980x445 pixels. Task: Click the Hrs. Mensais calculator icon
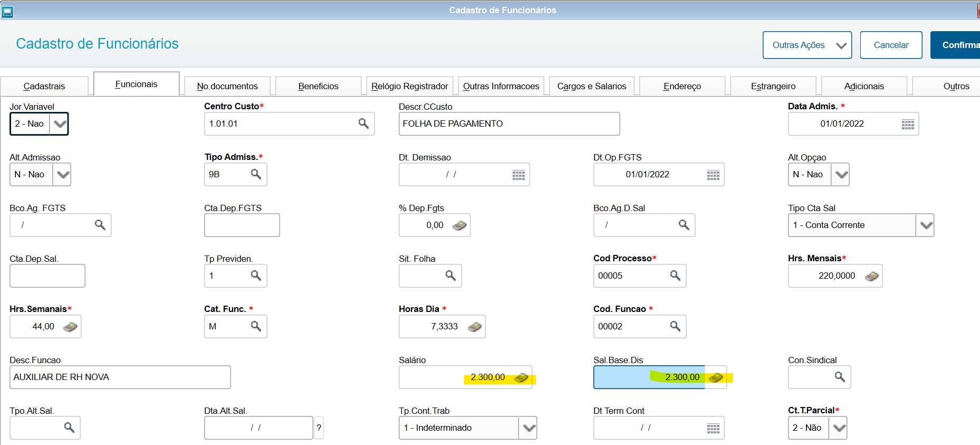click(x=872, y=276)
